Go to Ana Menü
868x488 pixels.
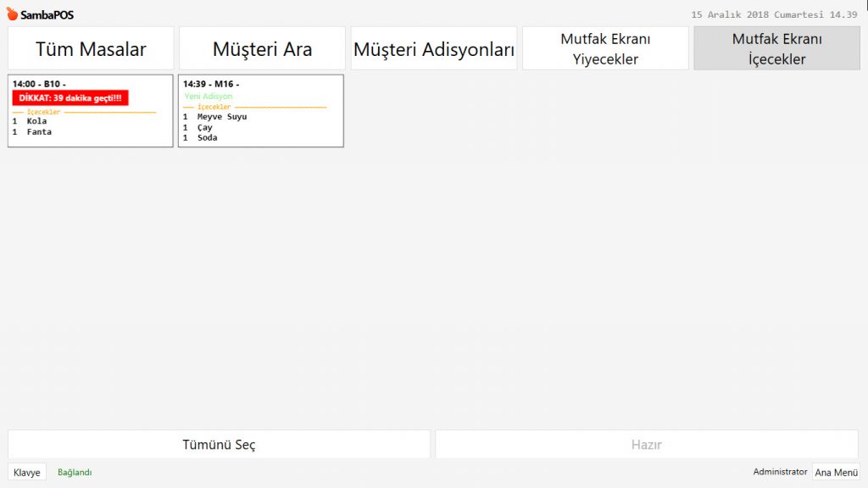pyautogui.click(x=836, y=473)
